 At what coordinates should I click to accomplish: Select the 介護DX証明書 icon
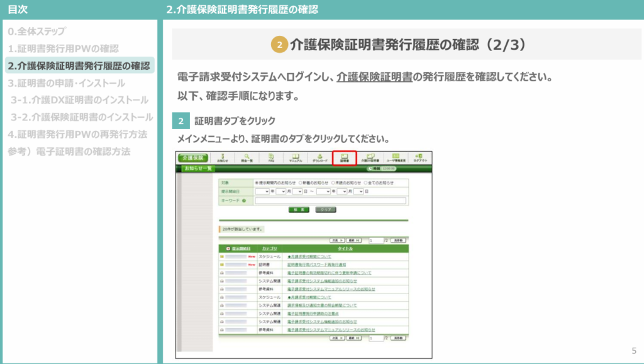pyautogui.click(x=370, y=159)
